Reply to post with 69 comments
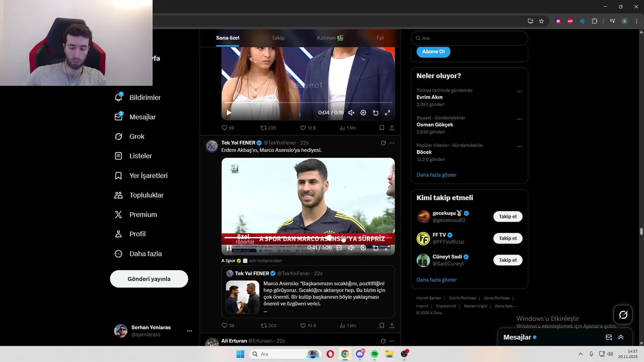 (228, 128)
